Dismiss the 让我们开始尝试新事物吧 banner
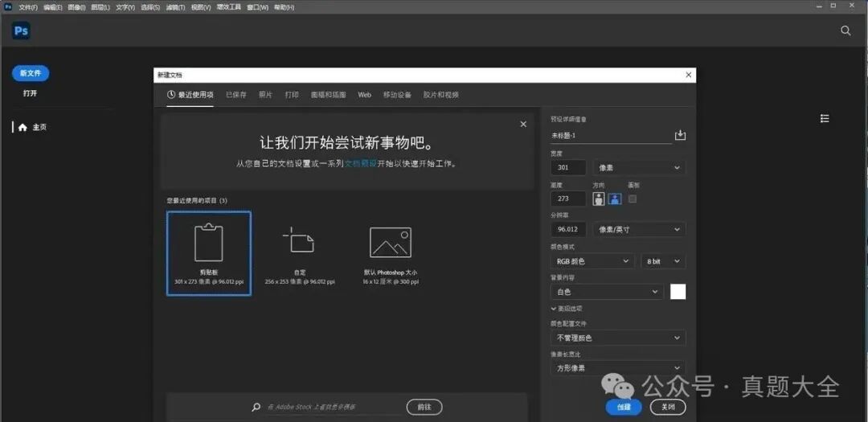This screenshot has height=422, width=868. [x=523, y=124]
